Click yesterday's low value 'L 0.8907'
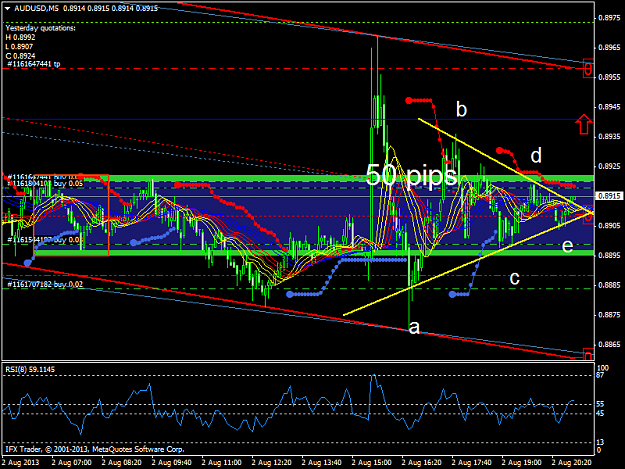625x469 pixels. tap(19, 47)
